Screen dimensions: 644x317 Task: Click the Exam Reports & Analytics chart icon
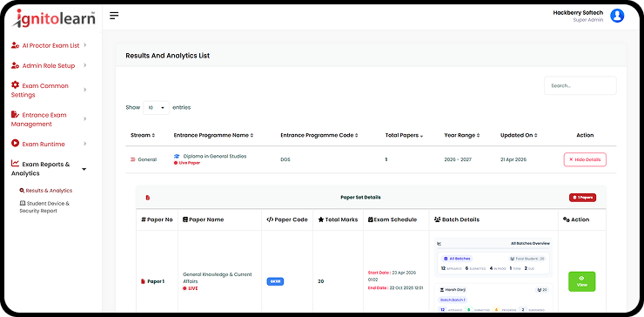(x=15, y=164)
